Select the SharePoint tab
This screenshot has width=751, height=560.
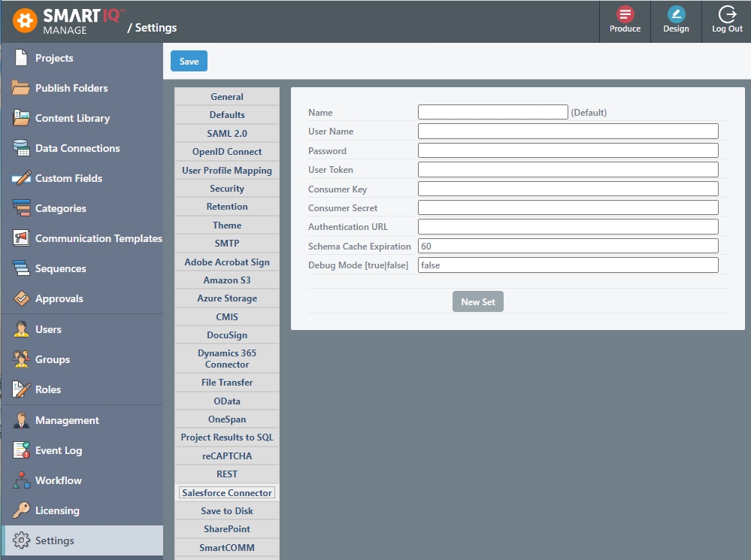pos(227,529)
